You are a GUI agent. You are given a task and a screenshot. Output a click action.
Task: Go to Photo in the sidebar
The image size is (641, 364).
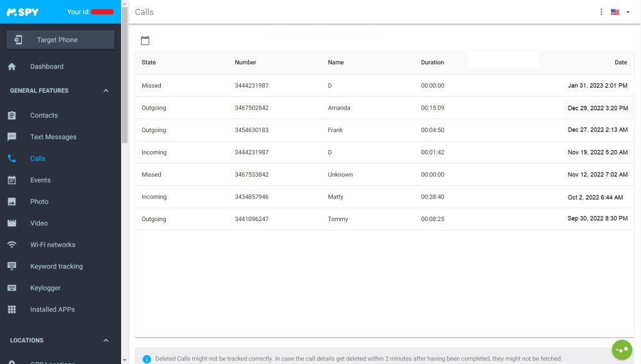[x=39, y=202]
